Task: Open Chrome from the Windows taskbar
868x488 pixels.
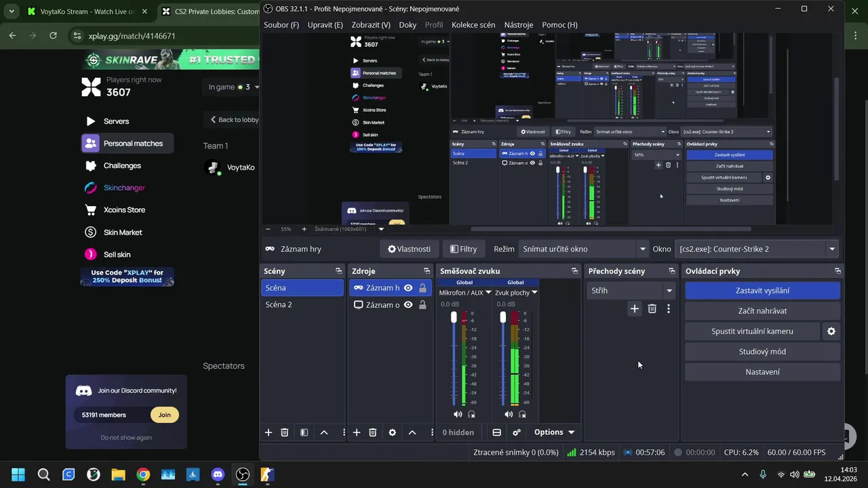Action: [143, 474]
